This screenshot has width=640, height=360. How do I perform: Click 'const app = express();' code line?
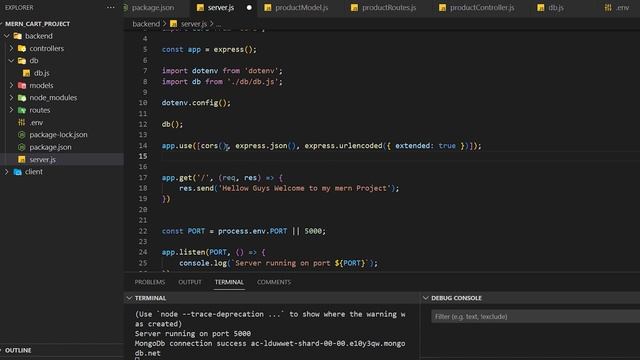point(209,49)
